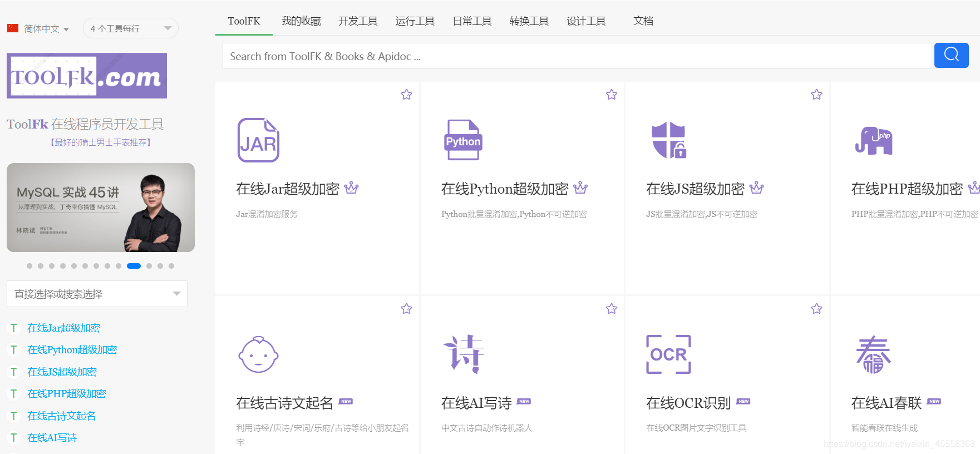The height and width of the screenshot is (454, 980).
Task: Open sidebar link 在线古诗文起名
Action: (61, 416)
